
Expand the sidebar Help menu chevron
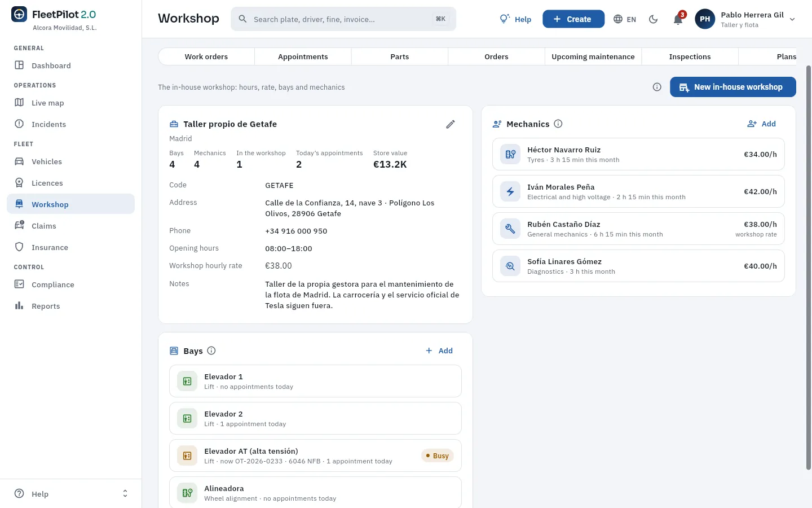125,494
